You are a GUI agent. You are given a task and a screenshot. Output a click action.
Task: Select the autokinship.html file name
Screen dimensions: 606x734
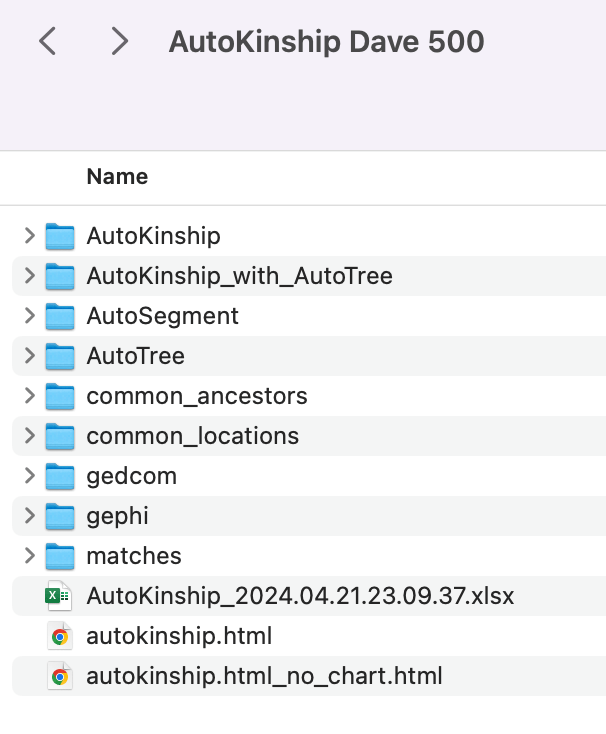pyautogui.click(x=179, y=637)
